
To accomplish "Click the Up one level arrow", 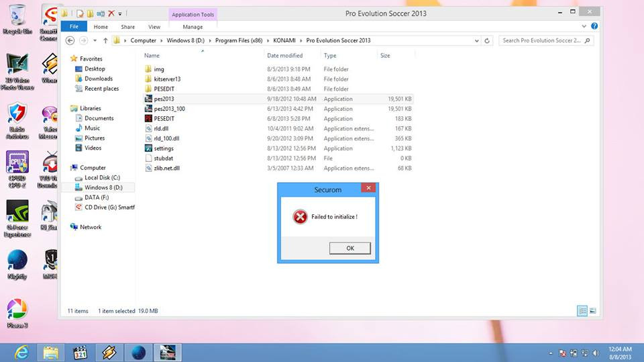I will 105,41.
